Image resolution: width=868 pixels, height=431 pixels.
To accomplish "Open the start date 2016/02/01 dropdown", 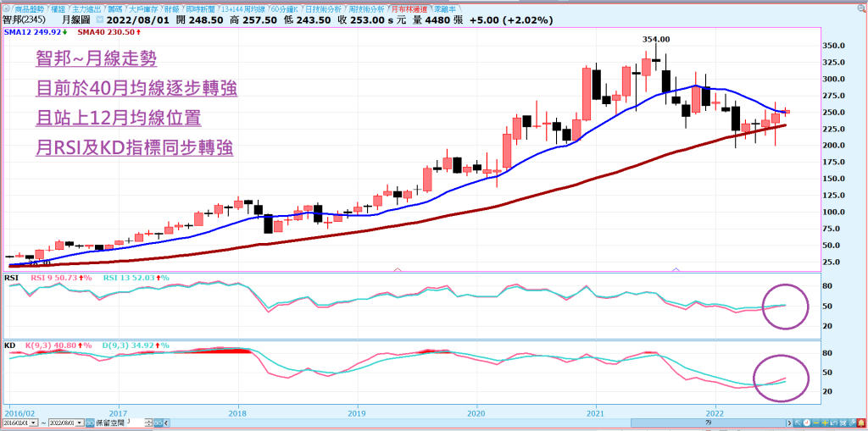I will (x=34, y=421).
